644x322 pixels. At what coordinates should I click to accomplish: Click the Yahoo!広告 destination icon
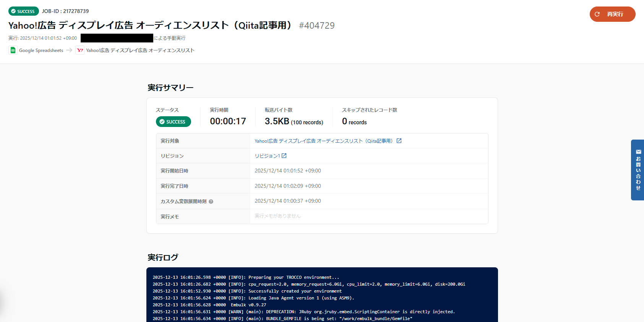80,50
